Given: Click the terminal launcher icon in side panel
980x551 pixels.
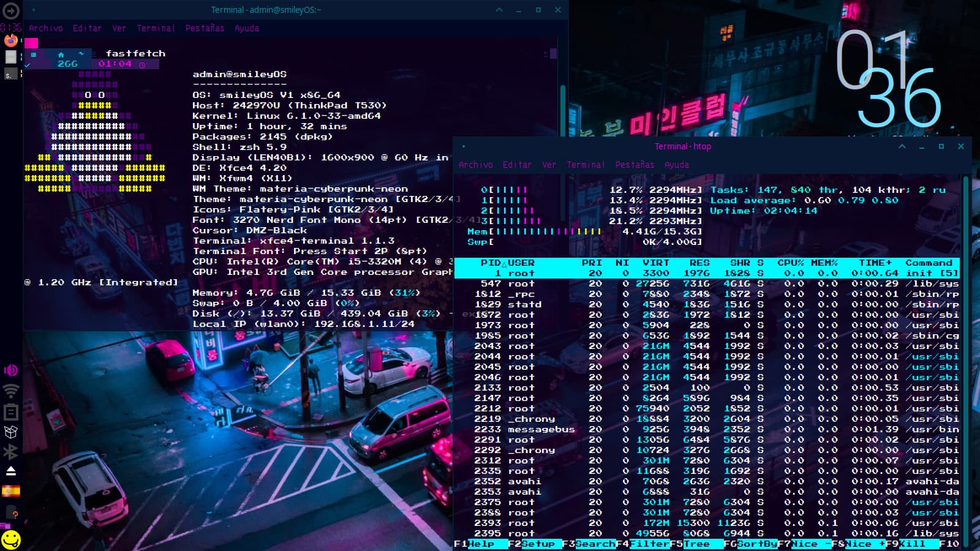Looking at the screenshot, I should coord(11,74).
